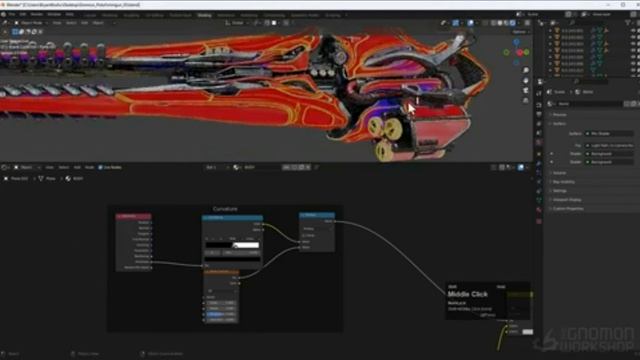Click the ColorRamp gradient bar
The width and height of the screenshot is (640, 360).
232,245
